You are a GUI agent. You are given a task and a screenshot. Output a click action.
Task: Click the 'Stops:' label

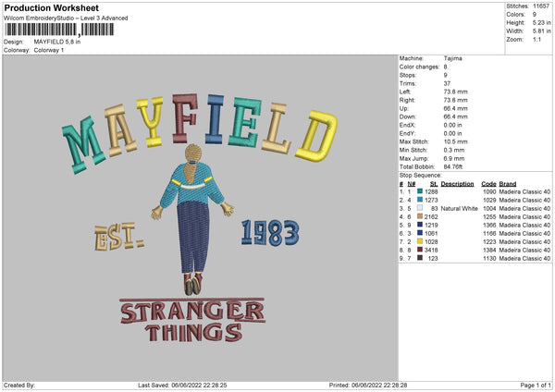pyautogui.click(x=407, y=76)
